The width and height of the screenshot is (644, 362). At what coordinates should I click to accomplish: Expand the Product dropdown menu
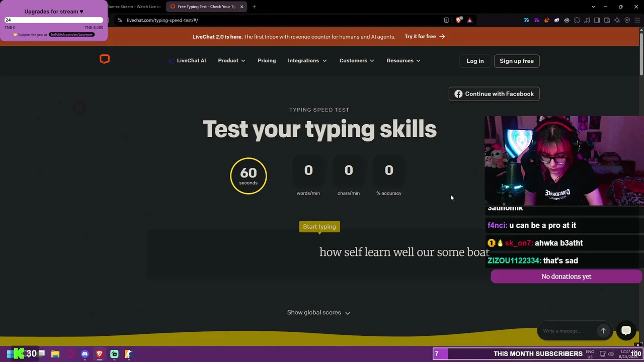pyautogui.click(x=231, y=61)
